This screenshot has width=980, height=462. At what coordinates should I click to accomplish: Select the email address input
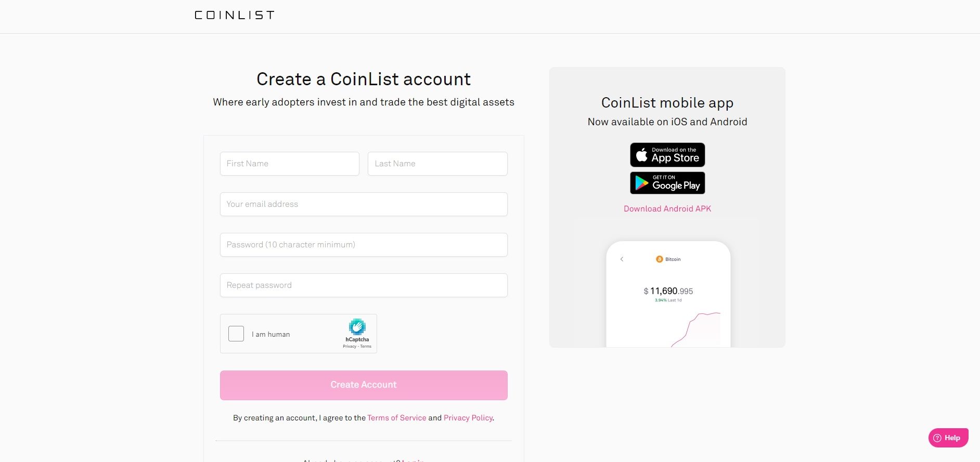coord(364,204)
